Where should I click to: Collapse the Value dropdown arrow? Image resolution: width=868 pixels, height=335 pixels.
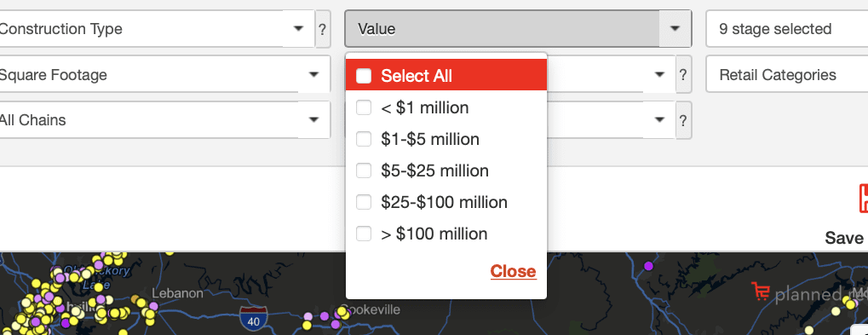tap(675, 29)
